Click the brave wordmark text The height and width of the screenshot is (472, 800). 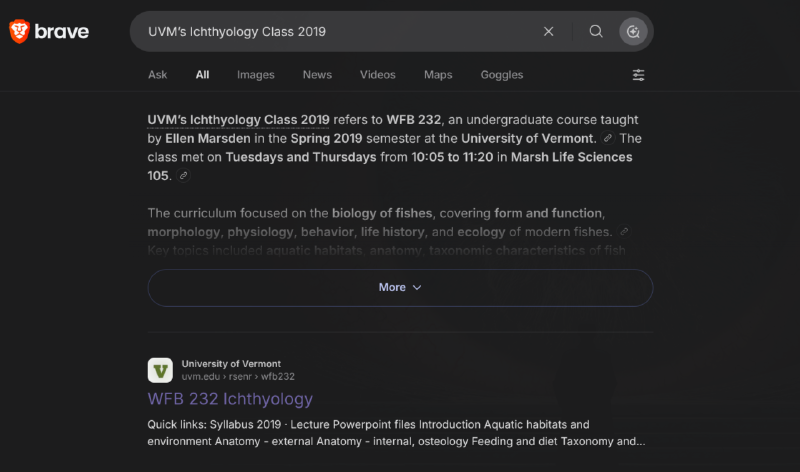click(62, 32)
